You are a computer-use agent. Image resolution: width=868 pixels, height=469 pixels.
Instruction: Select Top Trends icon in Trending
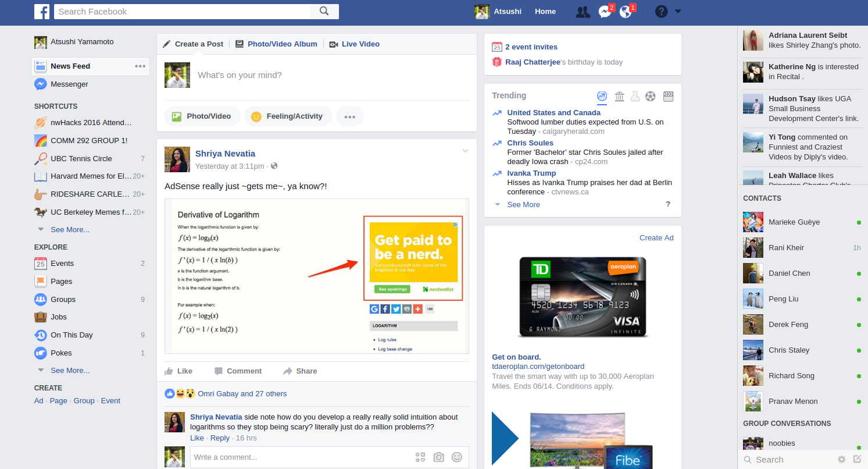pyautogui.click(x=602, y=96)
